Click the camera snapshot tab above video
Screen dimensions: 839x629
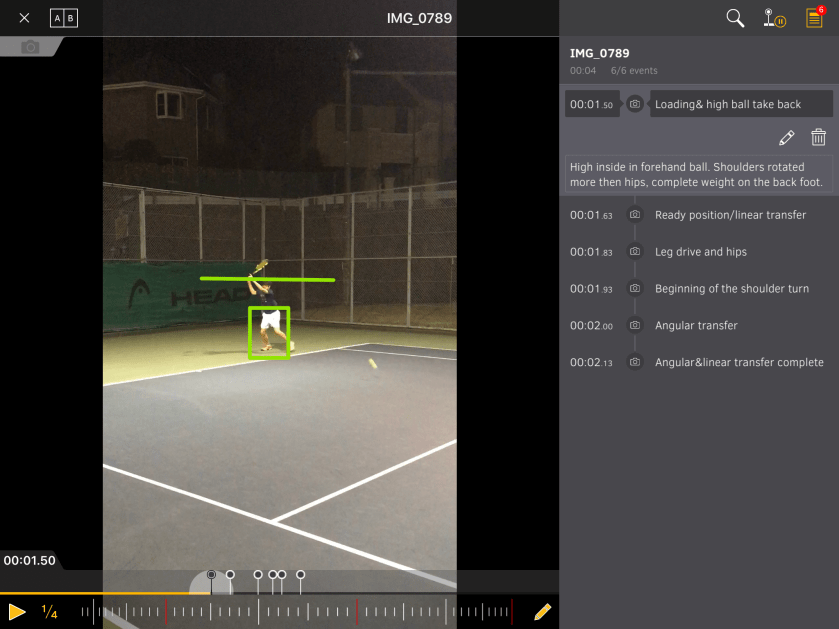pyautogui.click(x=30, y=47)
